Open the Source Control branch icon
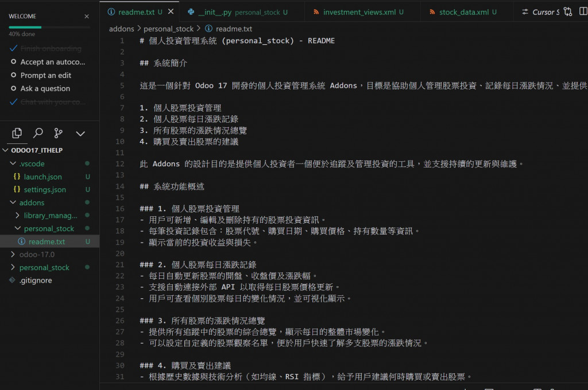The image size is (588, 390). pyautogui.click(x=59, y=133)
